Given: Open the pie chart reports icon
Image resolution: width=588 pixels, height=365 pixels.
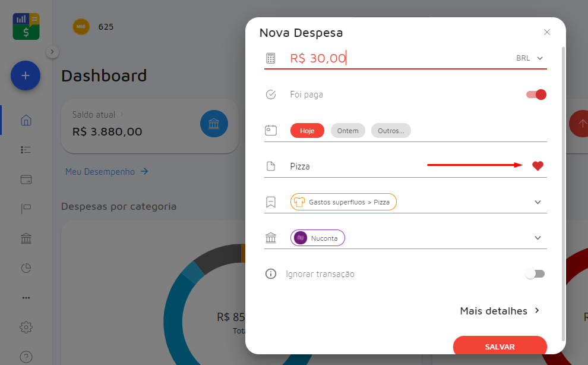Looking at the screenshot, I should point(26,268).
